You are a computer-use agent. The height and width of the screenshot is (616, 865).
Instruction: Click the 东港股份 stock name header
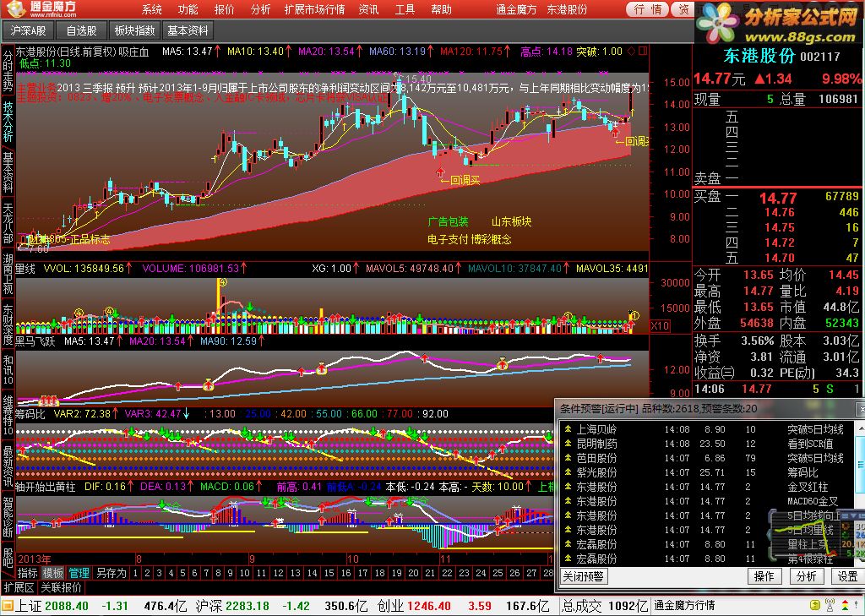(759, 56)
